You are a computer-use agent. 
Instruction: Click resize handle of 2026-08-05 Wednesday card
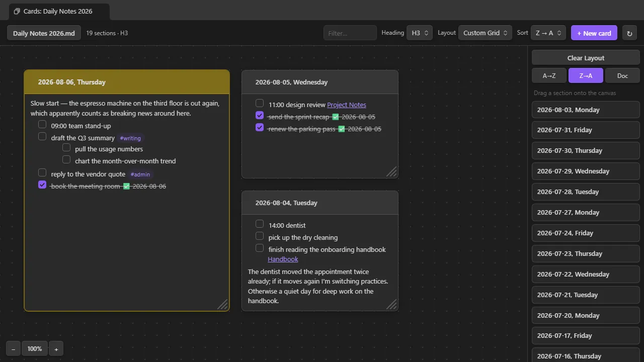pyautogui.click(x=391, y=171)
